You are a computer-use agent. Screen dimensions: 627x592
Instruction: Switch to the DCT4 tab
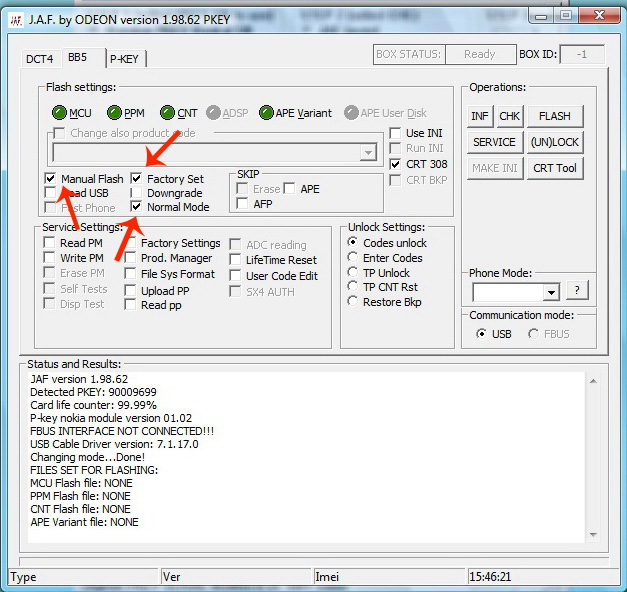[x=40, y=59]
